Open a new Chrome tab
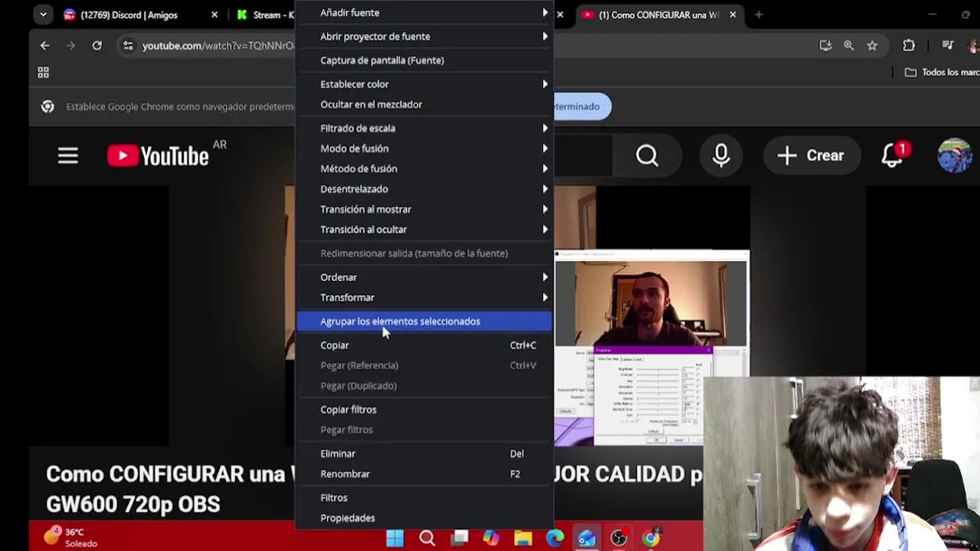This screenshot has width=980, height=551. pos(759,15)
